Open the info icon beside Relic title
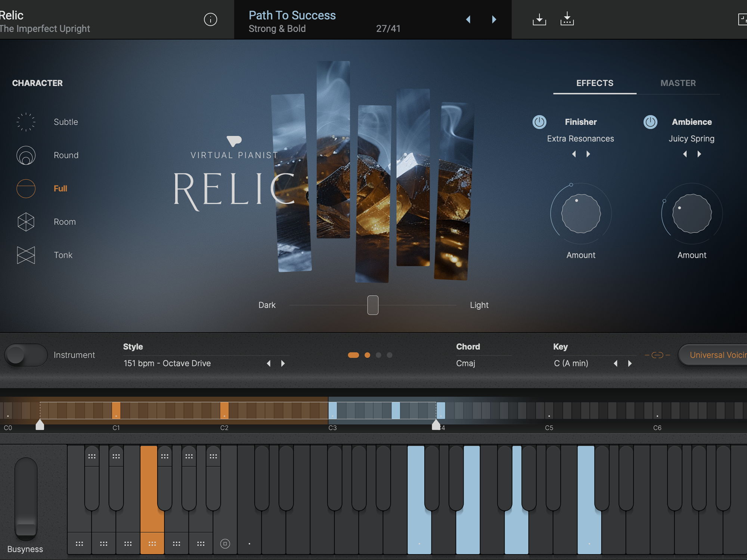Image resolution: width=747 pixels, height=560 pixels. 210,19
